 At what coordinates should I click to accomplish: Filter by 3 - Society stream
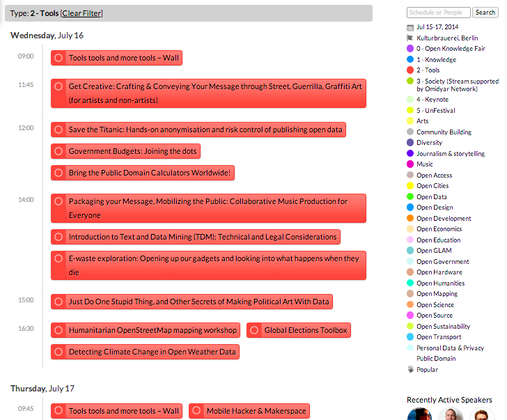tap(458, 85)
